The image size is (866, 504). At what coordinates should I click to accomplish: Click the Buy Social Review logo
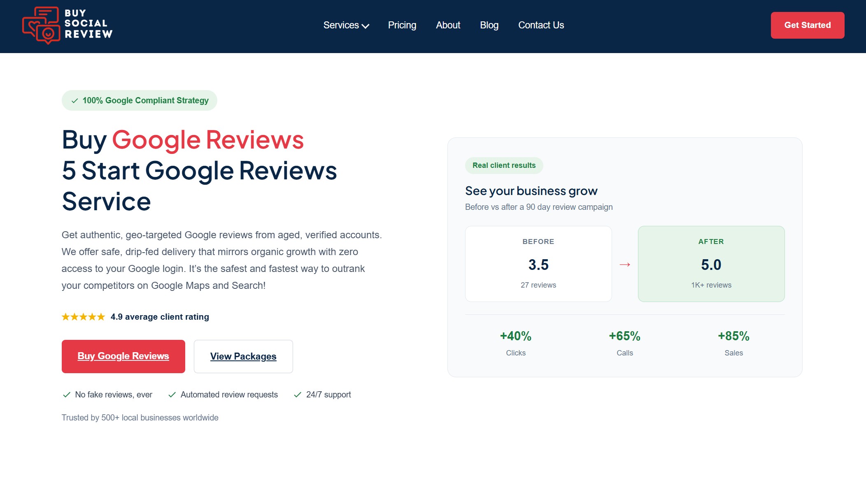[67, 26]
